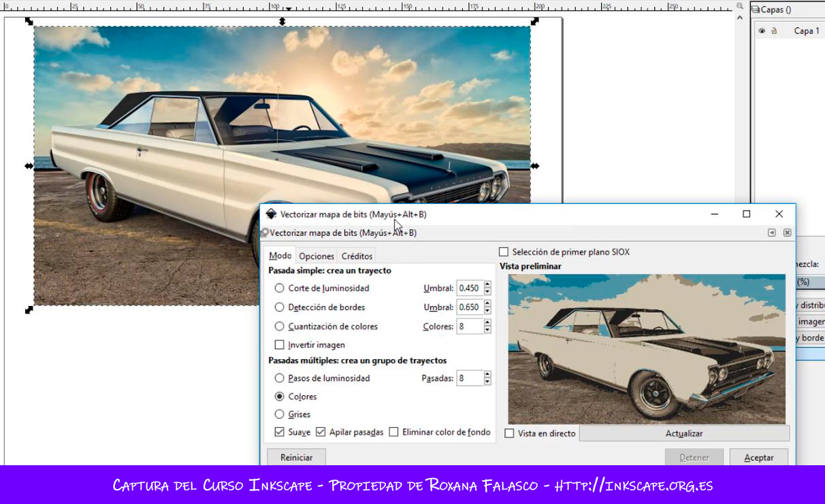Select the Grises radio button
This screenshot has height=504, width=825.
point(279,414)
